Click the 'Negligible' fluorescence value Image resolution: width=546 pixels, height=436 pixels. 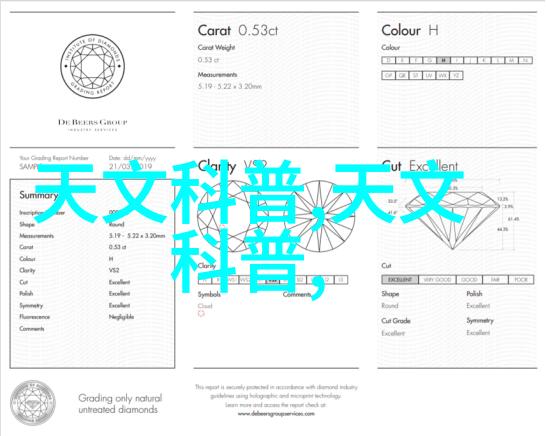point(121,317)
